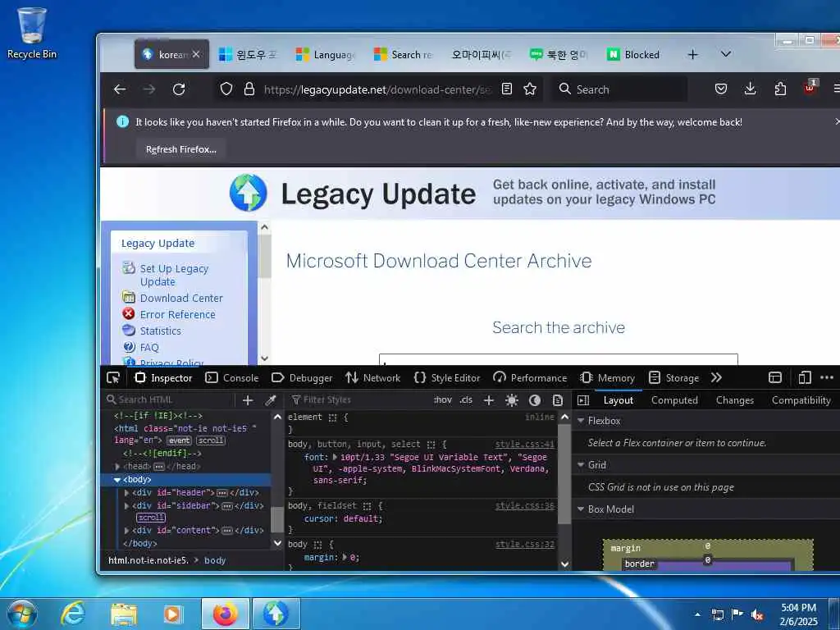The width and height of the screenshot is (840, 630).
Task: Toggle print media simulation icon
Action: [558, 400]
